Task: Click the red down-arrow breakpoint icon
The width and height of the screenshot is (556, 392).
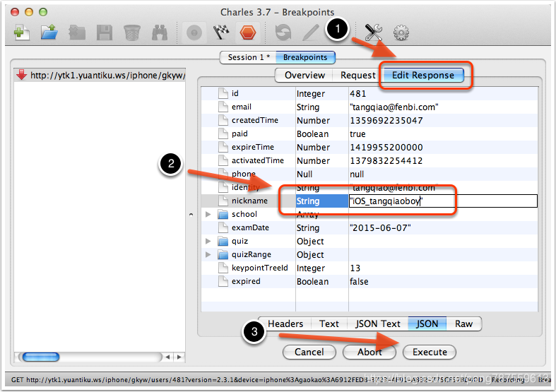Action: point(21,74)
